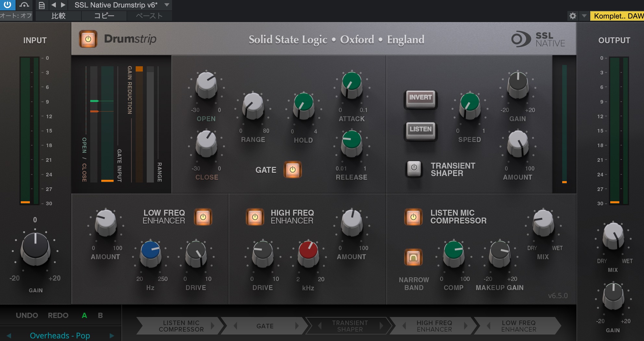Enable NARROW BAND on the Listen Mic Compressor
644x341 pixels.
413,257
